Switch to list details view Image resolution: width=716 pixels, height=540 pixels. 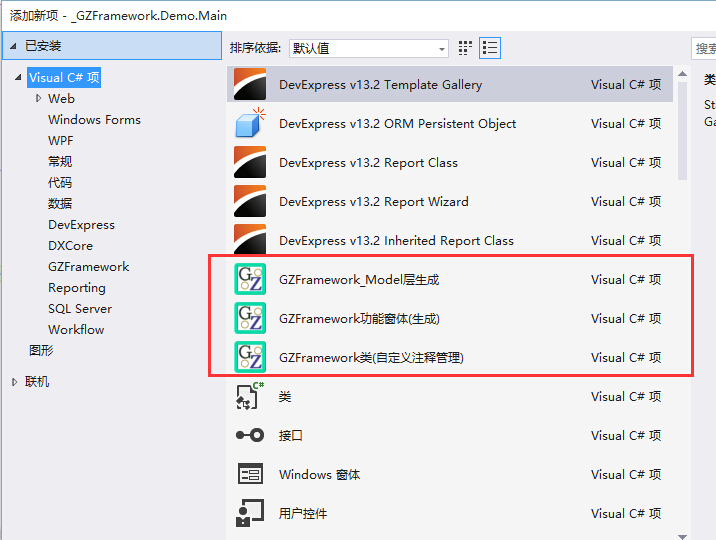click(x=490, y=48)
